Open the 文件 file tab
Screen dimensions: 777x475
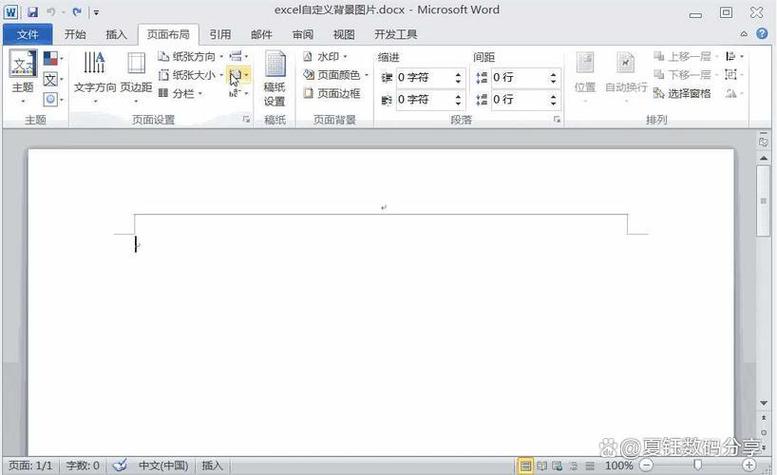[x=27, y=34]
